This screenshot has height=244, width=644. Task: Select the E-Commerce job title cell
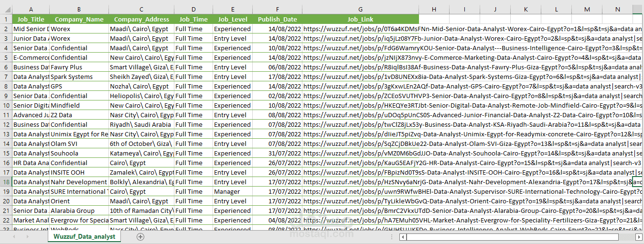[x=31, y=57]
